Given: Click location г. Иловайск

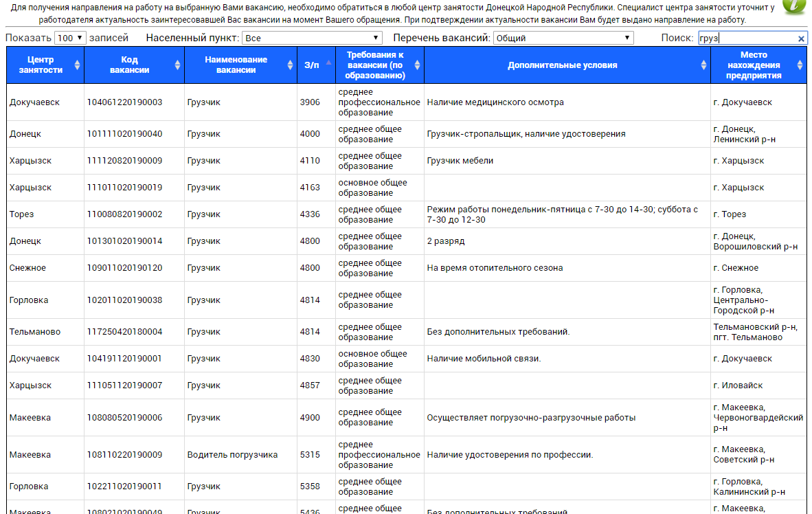Looking at the screenshot, I should pos(738,385).
